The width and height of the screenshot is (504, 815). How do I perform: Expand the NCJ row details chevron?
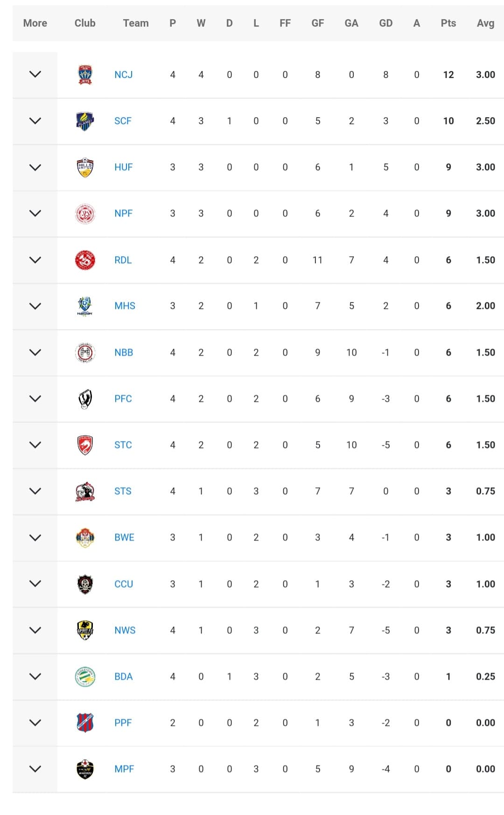pyautogui.click(x=35, y=74)
